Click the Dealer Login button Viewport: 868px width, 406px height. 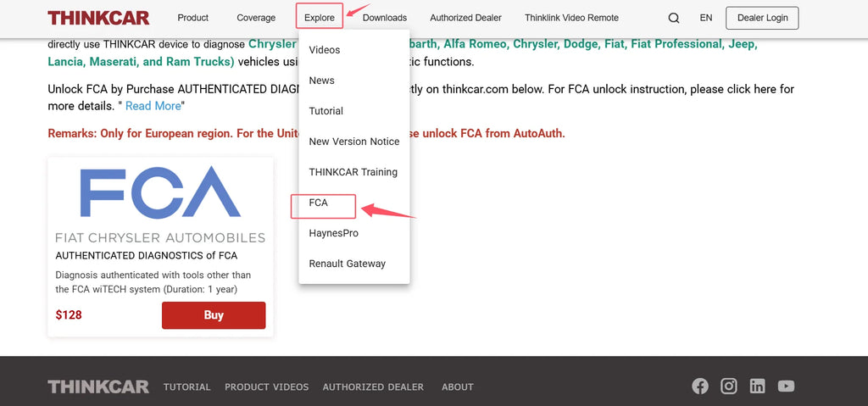click(762, 18)
